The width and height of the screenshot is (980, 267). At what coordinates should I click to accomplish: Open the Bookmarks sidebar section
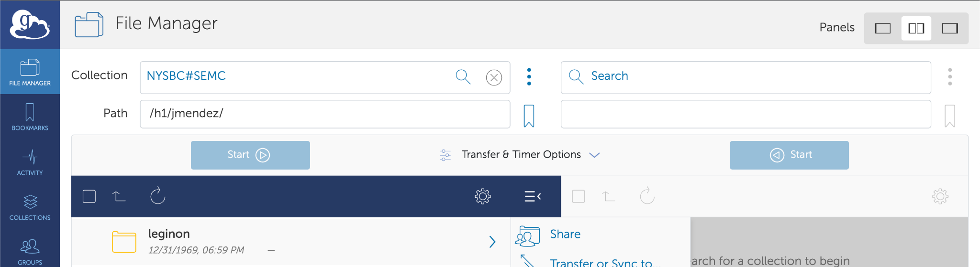pyautogui.click(x=30, y=117)
